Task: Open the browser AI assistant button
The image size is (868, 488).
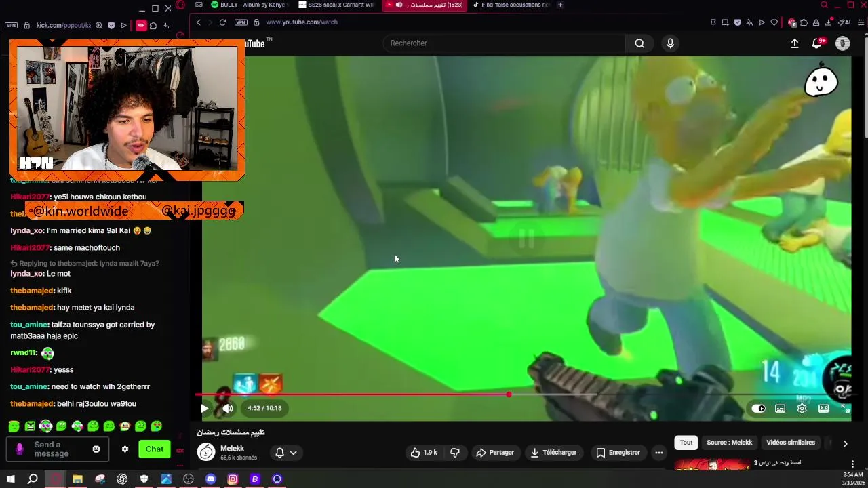Action: tap(844, 22)
